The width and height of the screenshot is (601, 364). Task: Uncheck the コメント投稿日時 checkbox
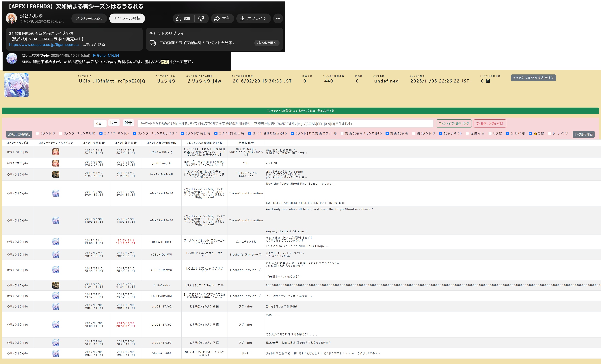click(182, 134)
